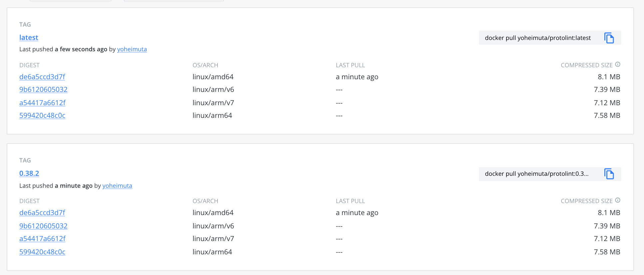The width and height of the screenshot is (644, 275).
Task: Open digest de6a5ccd3d7f for latest tag
Action: coord(42,77)
